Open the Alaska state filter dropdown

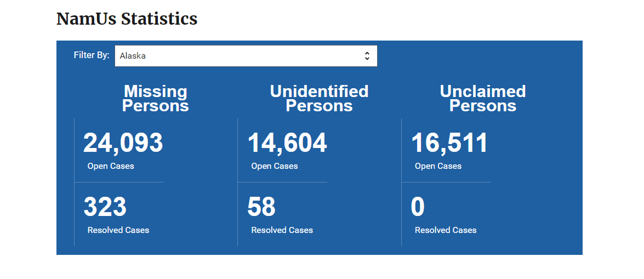coord(246,56)
